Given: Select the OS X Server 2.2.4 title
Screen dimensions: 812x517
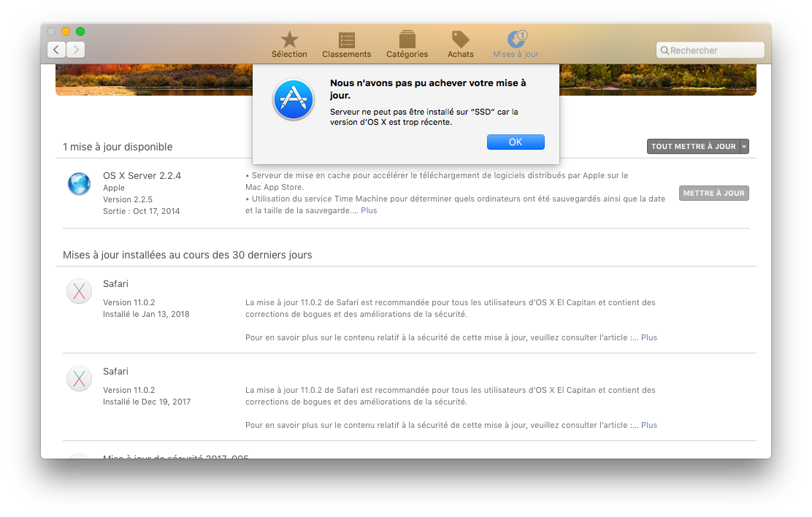Looking at the screenshot, I should (142, 175).
